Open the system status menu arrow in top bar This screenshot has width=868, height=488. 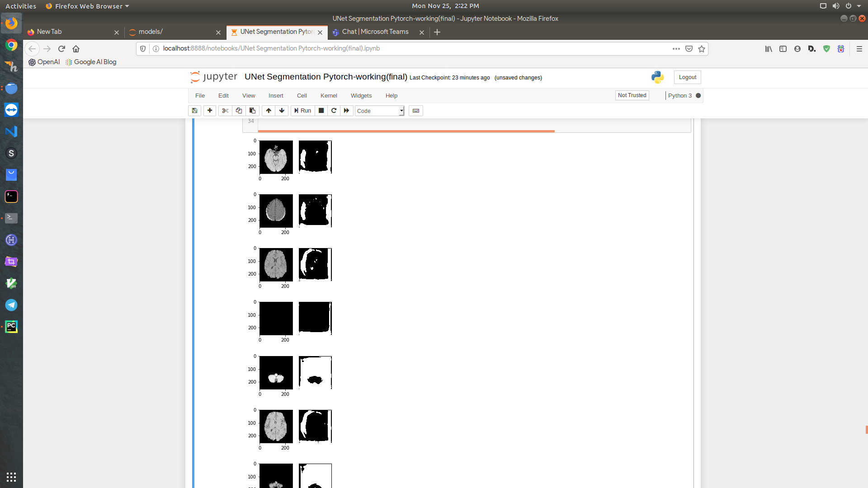point(859,6)
